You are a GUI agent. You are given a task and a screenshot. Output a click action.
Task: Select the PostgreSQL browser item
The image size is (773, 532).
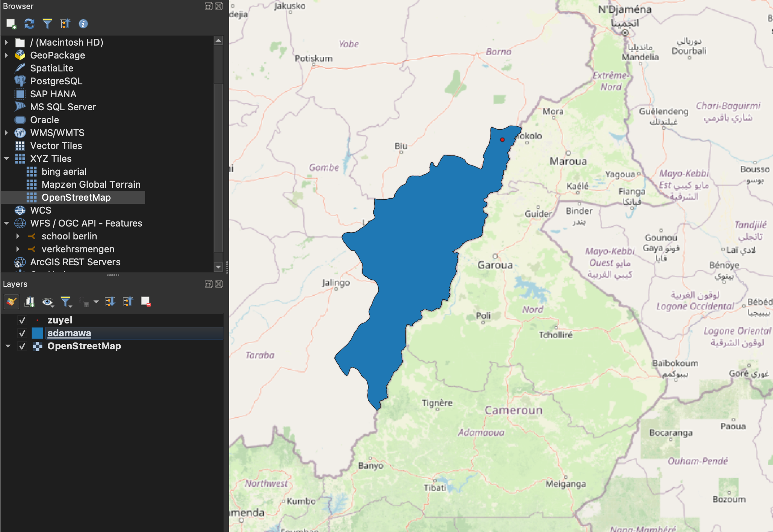(56, 81)
